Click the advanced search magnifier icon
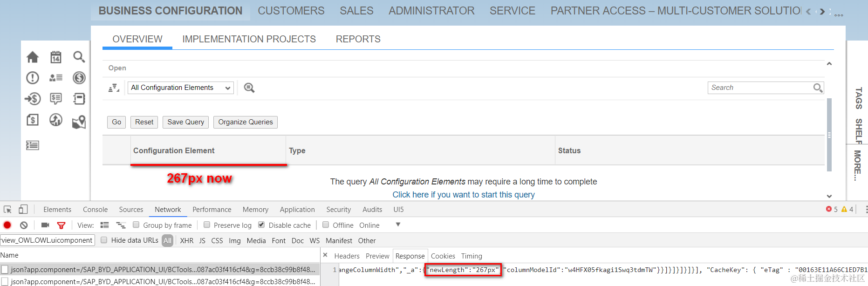The width and height of the screenshot is (868, 286). point(249,88)
